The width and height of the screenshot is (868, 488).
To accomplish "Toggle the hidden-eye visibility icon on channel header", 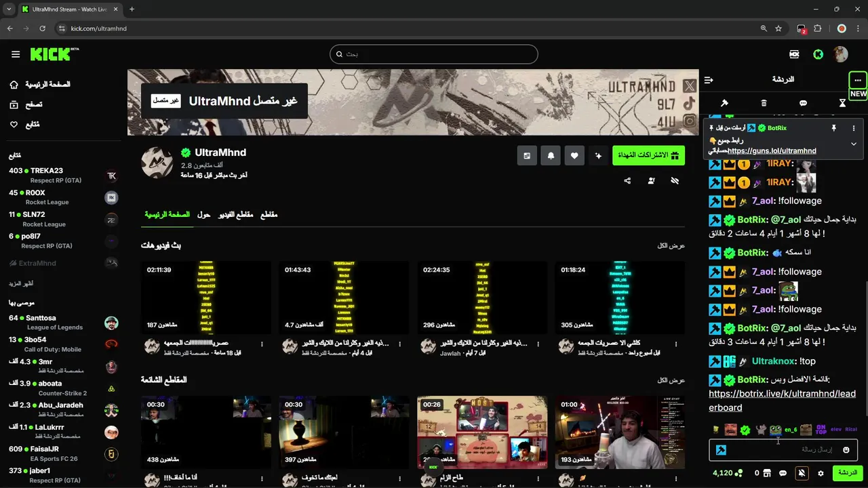I will pos(675,181).
